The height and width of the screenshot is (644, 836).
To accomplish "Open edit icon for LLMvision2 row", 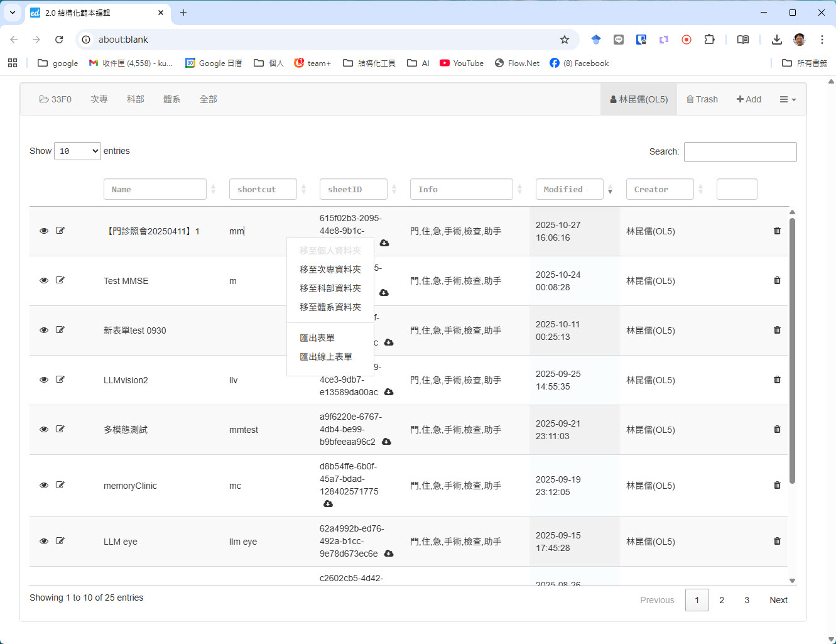I will pyautogui.click(x=60, y=379).
